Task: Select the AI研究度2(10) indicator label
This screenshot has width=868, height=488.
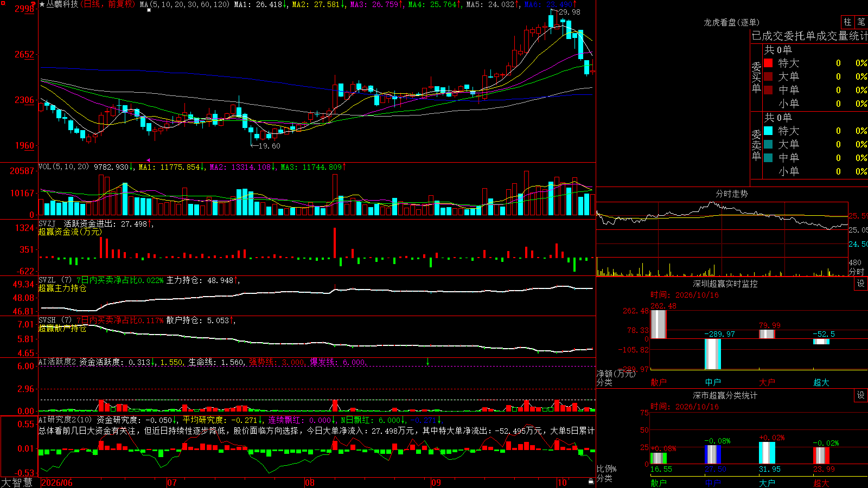Action: (x=65, y=420)
